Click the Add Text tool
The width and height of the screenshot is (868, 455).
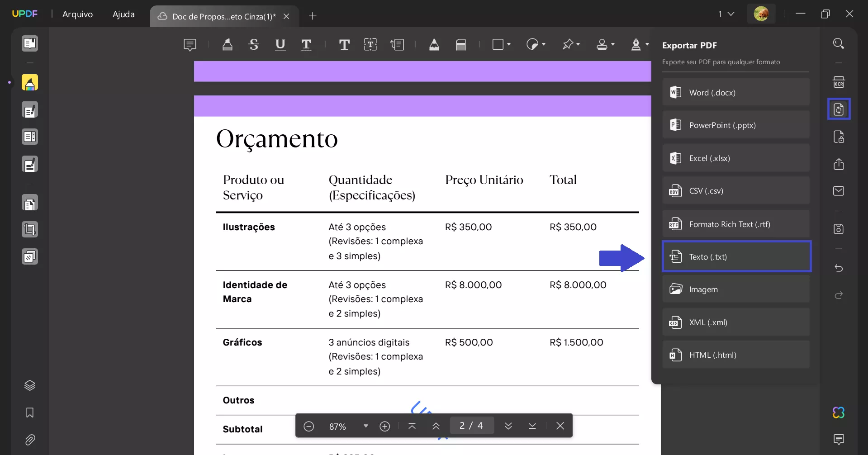(345, 44)
